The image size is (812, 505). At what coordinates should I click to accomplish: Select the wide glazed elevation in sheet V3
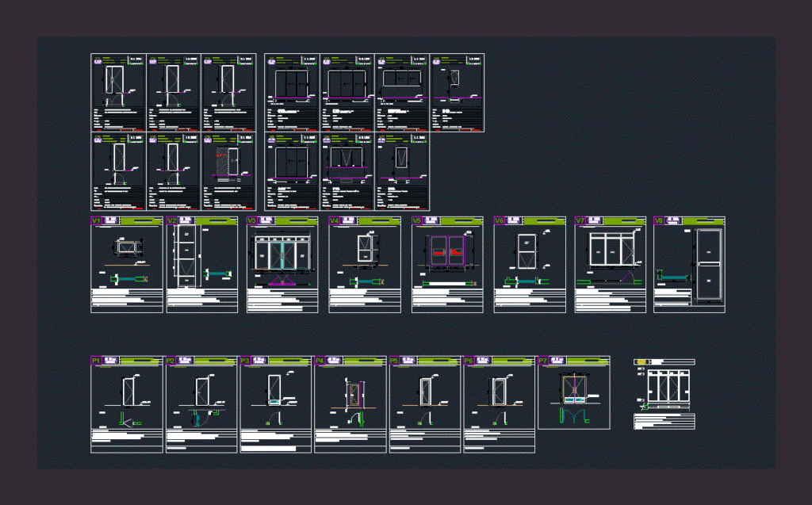coord(282,254)
